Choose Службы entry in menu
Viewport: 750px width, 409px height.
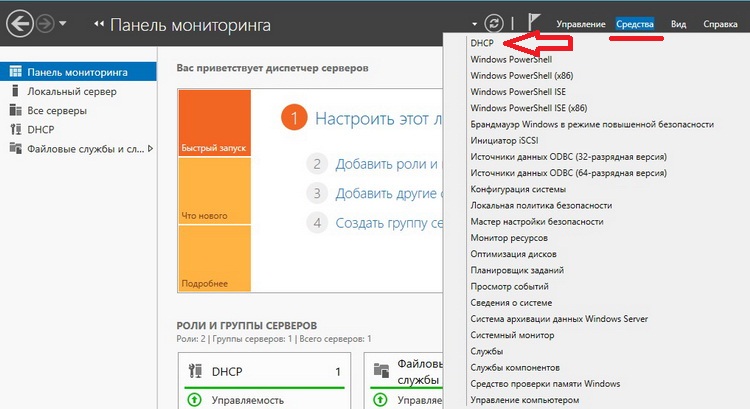pyautogui.click(x=486, y=352)
